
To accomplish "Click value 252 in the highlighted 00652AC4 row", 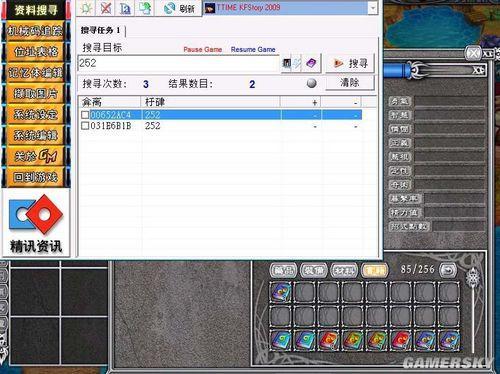I will pyautogui.click(x=153, y=115).
